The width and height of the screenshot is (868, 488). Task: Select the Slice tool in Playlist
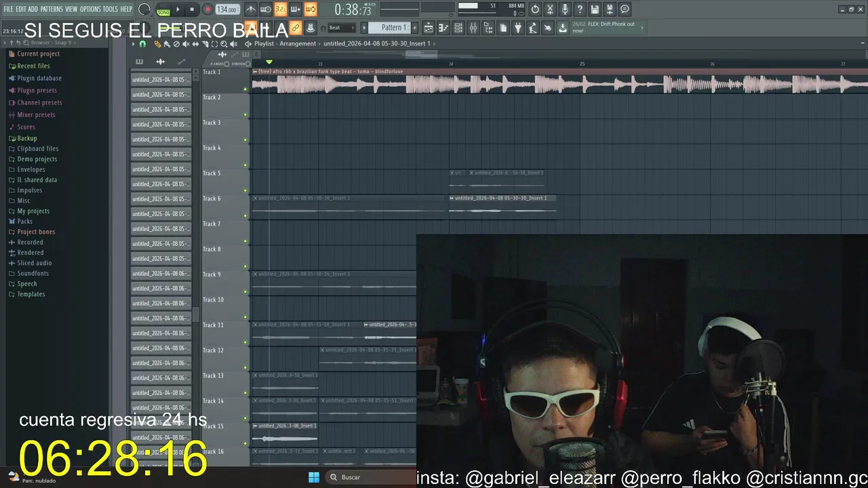(205, 44)
